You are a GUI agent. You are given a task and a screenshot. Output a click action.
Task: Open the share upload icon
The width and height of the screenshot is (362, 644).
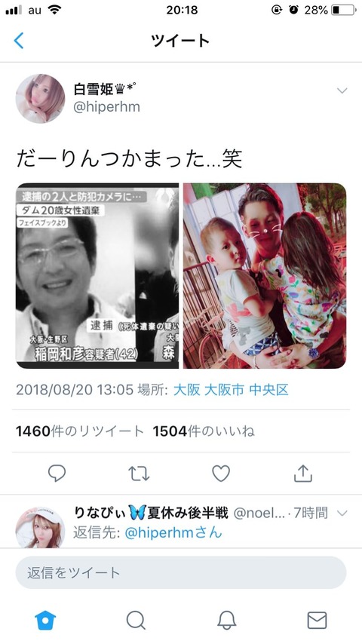click(x=303, y=473)
